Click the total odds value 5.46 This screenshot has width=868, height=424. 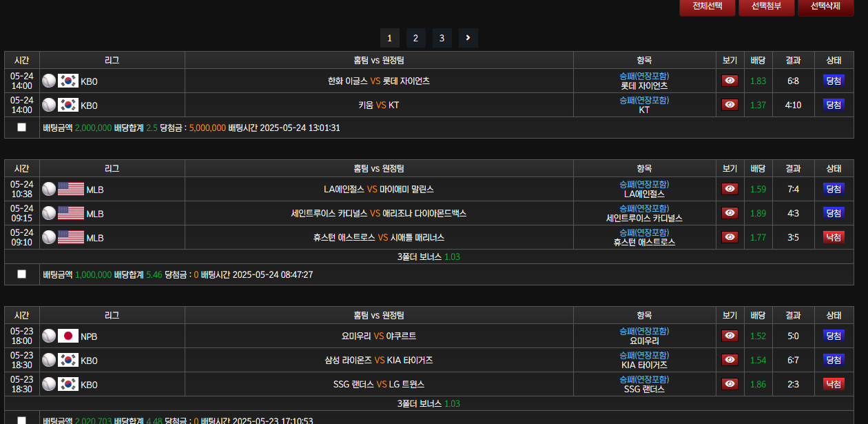(x=154, y=274)
